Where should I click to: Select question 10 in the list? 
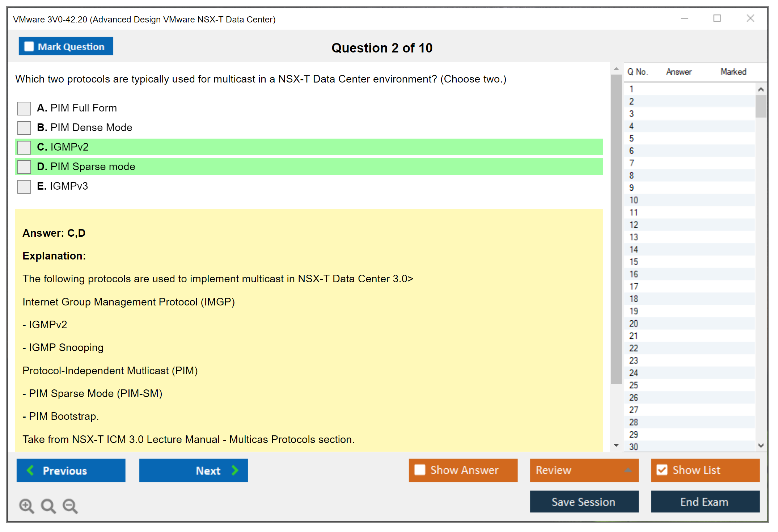[x=634, y=200]
